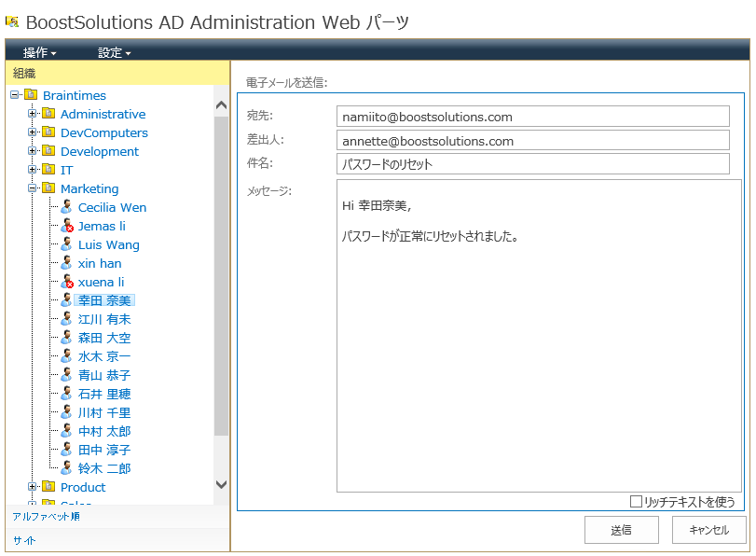Enable the リッチテキストを使う checkbox

(x=636, y=502)
